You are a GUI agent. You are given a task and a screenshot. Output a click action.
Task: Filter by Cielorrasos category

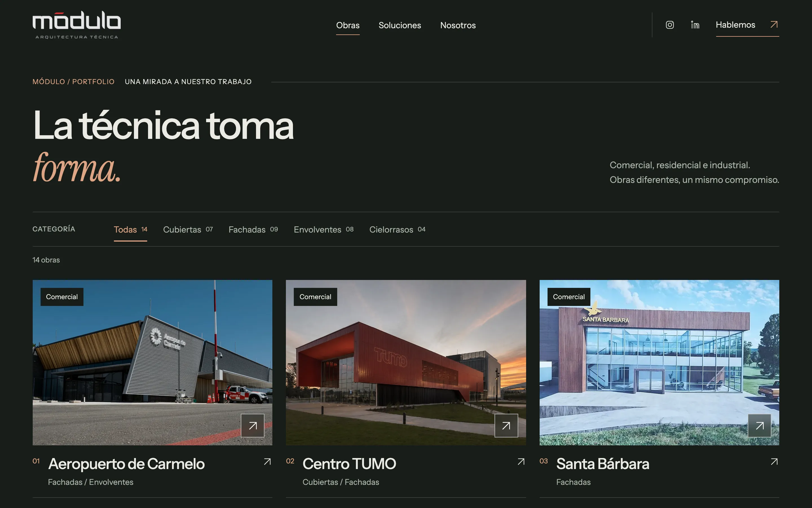(x=397, y=229)
